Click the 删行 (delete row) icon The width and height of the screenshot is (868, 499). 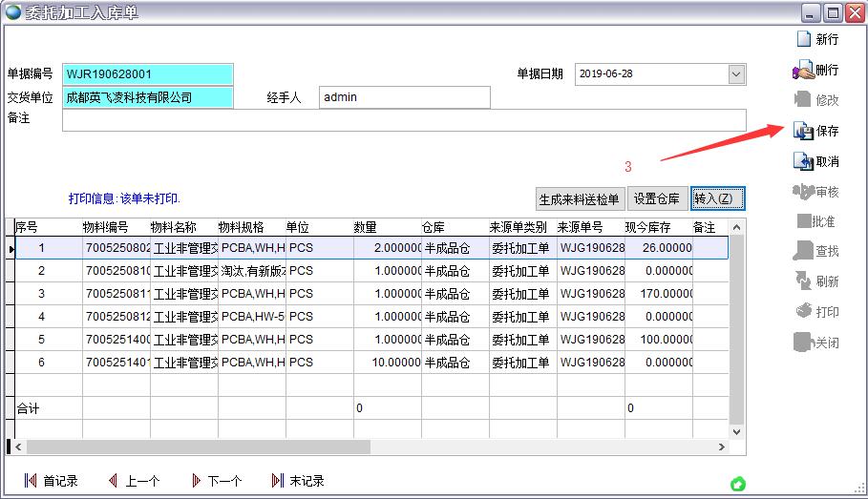[803, 70]
